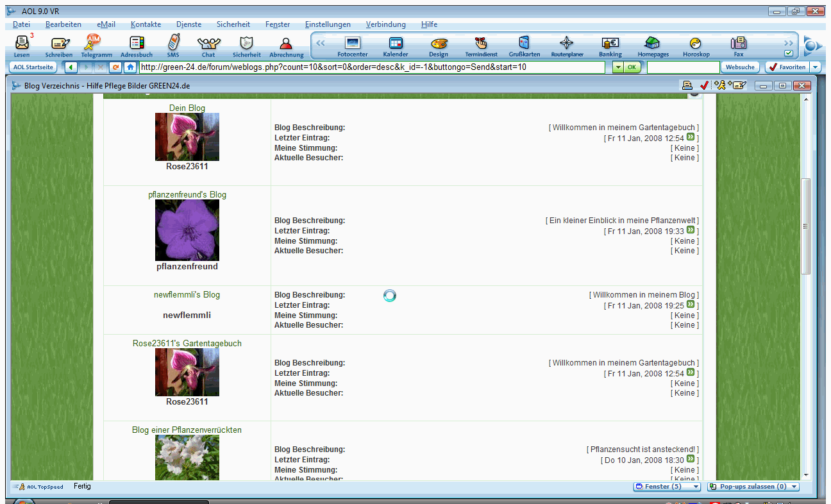Viewport: 831px width, 504px height.
Task: Open the Bearbeiten menu
Action: tap(63, 24)
